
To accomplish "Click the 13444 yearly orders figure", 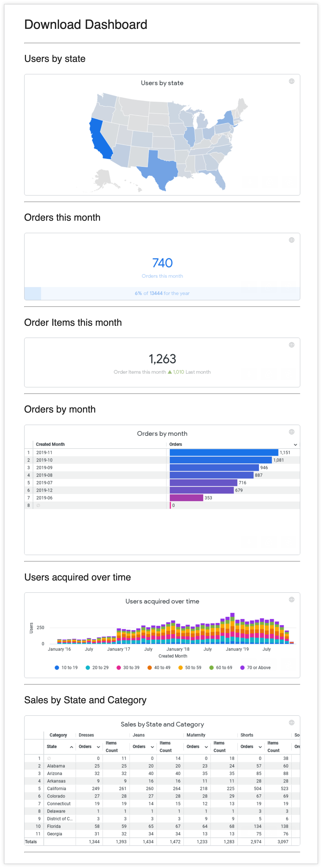I will coord(156,293).
